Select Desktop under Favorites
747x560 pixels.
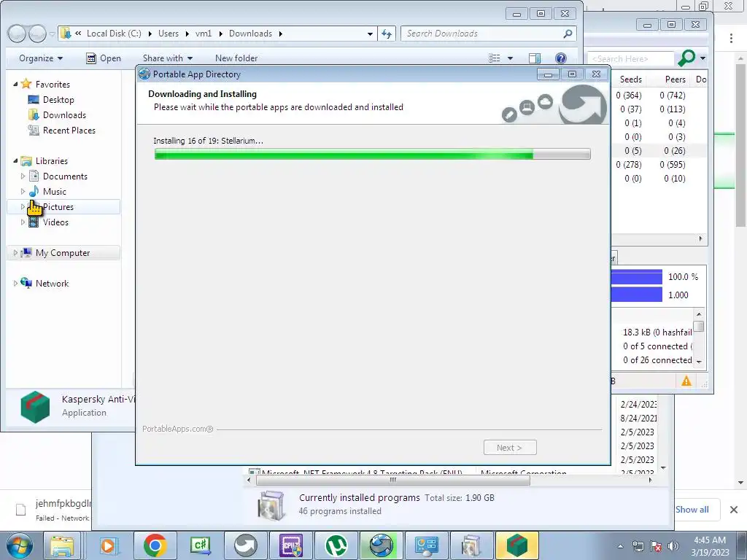click(x=58, y=99)
